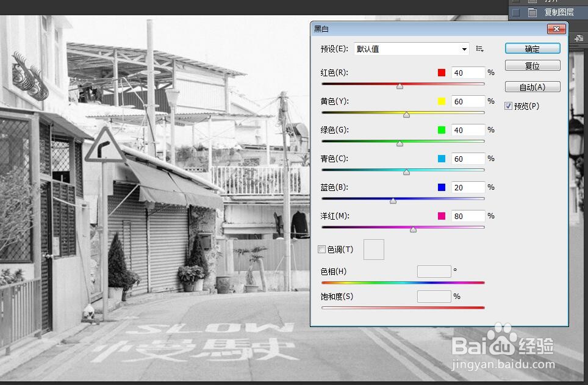Click the red swatch beside 红色(R)

[442, 72]
